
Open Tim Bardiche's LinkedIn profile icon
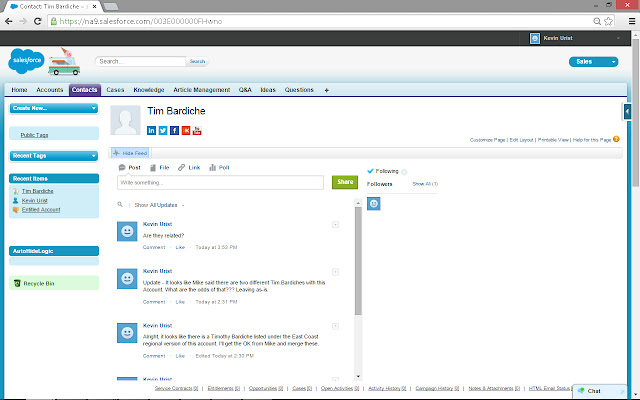151,130
